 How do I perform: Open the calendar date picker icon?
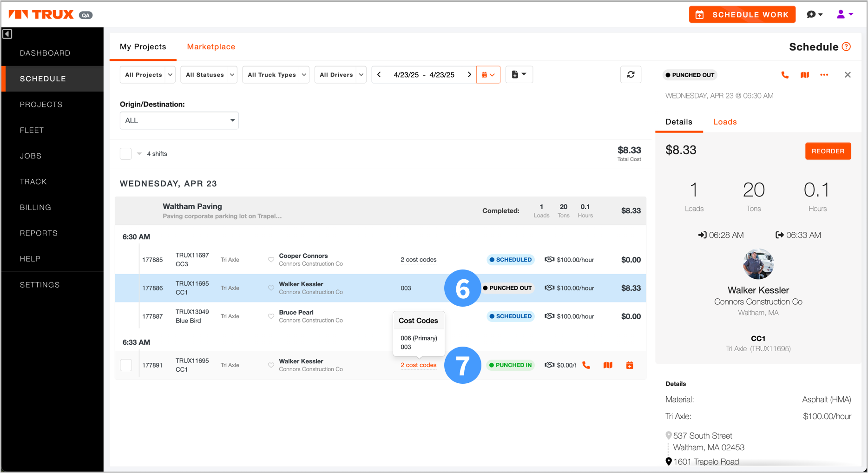coord(488,75)
